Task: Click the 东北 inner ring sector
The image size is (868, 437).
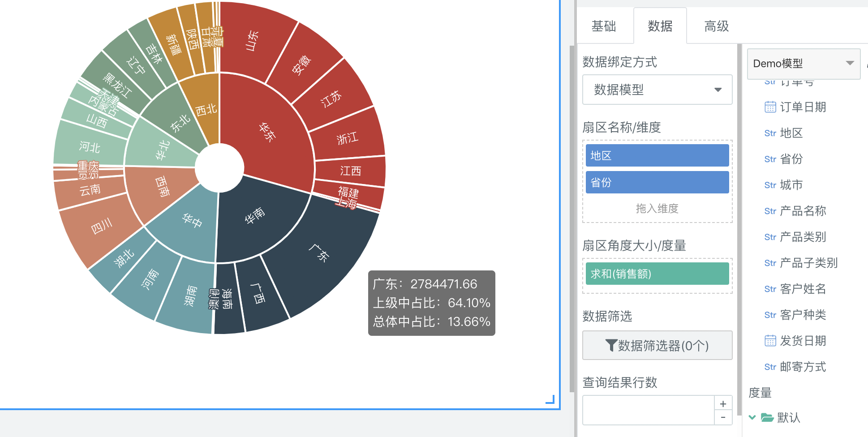Action: click(180, 123)
